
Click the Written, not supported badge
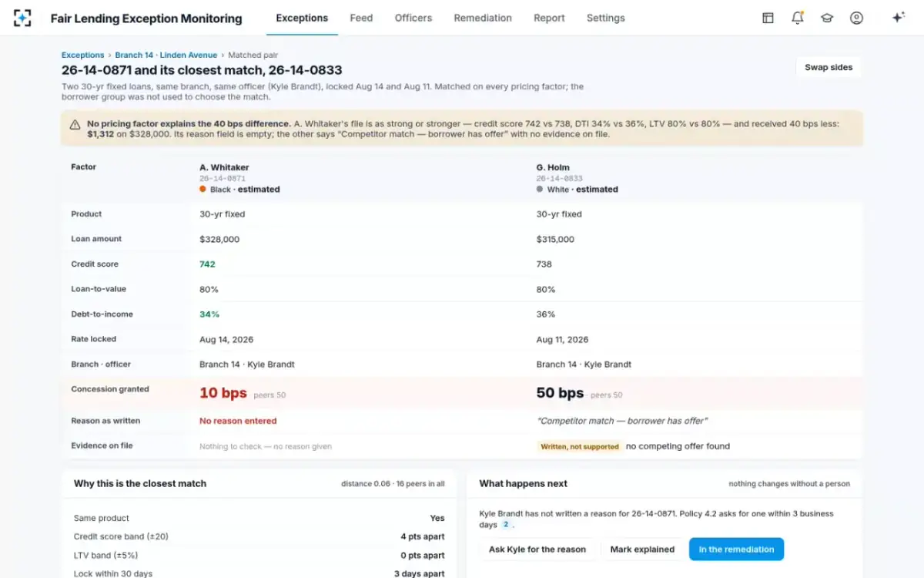(x=580, y=446)
